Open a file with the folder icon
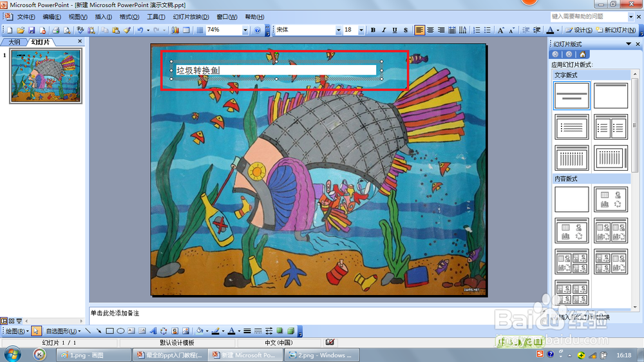 click(21, 30)
